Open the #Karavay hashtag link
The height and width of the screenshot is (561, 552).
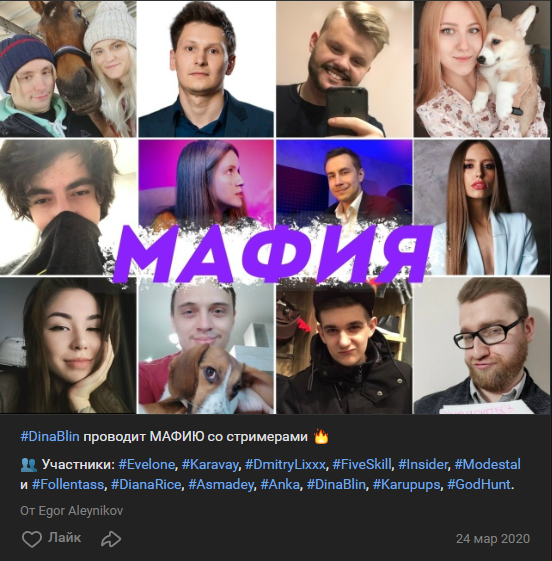(x=210, y=465)
